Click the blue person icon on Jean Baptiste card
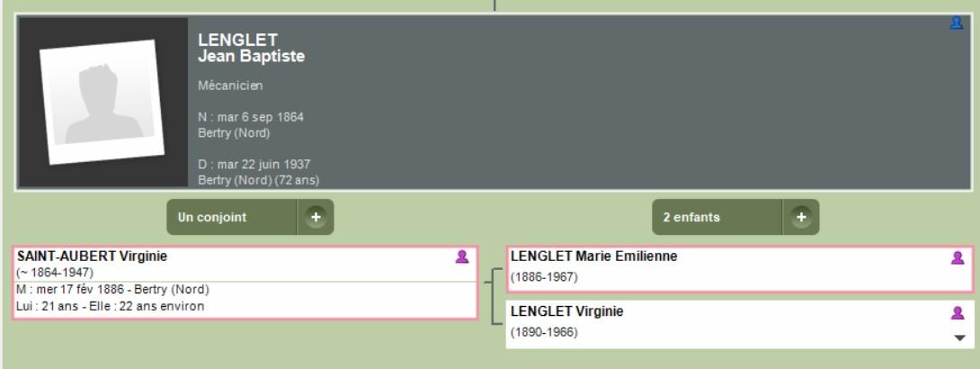 [957, 23]
